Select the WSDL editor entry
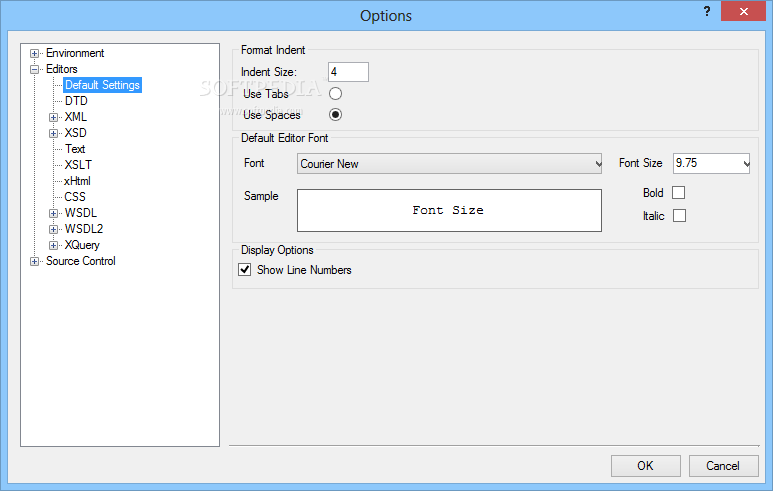Screen dimensions: 773x491 [x=81, y=213]
